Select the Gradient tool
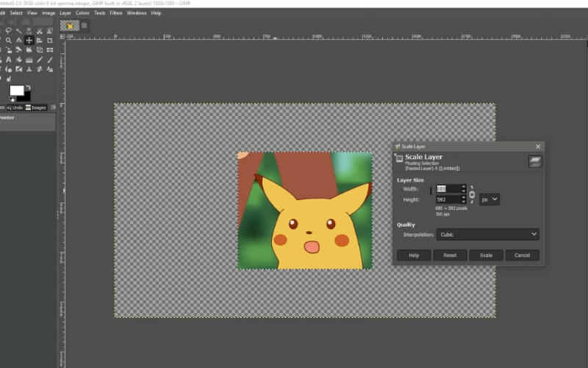 click(x=29, y=60)
